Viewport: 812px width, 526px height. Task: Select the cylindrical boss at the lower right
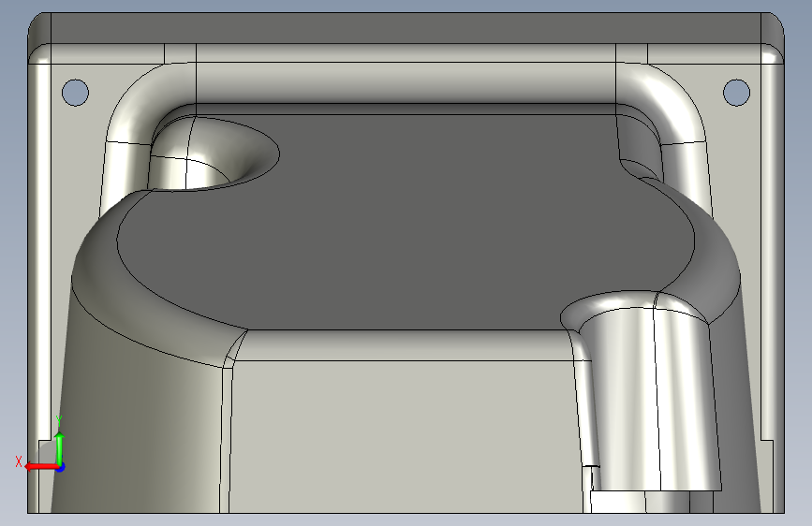(650, 399)
